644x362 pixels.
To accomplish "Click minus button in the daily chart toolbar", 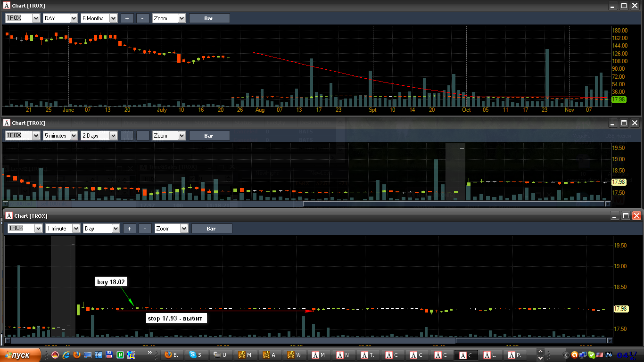I will [142, 18].
